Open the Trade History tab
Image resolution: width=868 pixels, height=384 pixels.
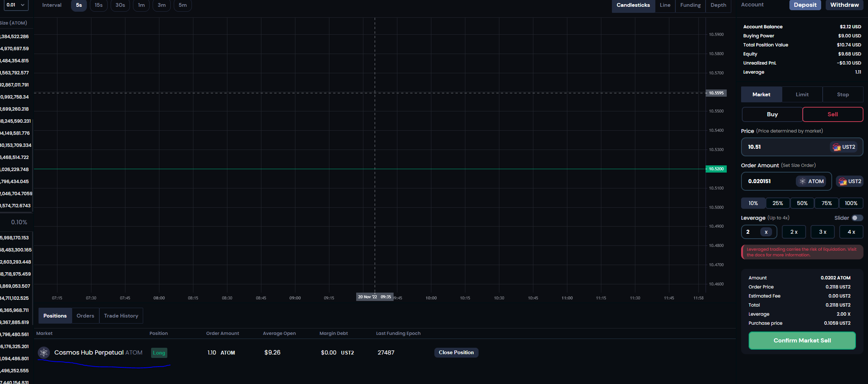point(121,316)
